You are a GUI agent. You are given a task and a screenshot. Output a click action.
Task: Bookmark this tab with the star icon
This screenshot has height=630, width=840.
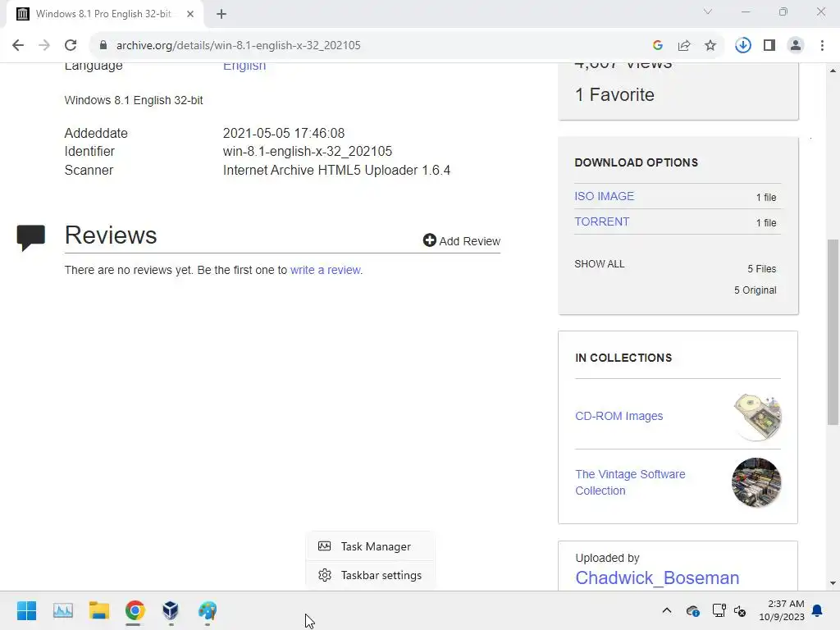pyautogui.click(x=710, y=45)
